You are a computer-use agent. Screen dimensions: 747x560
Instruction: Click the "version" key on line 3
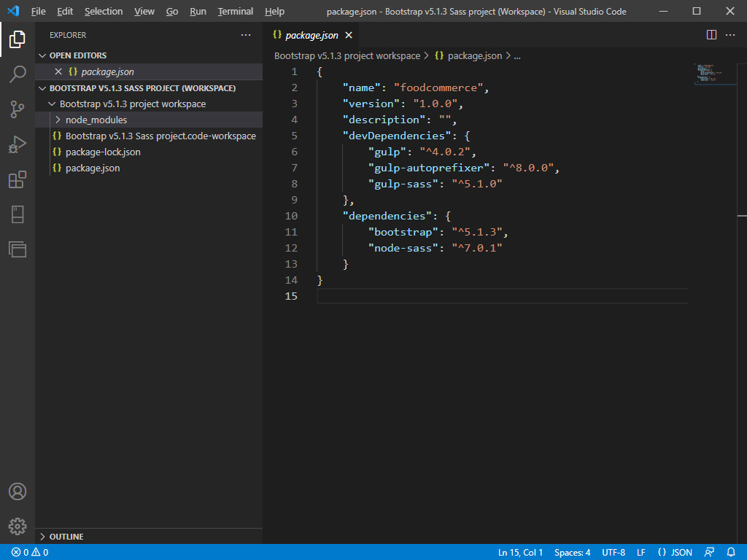coord(371,104)
